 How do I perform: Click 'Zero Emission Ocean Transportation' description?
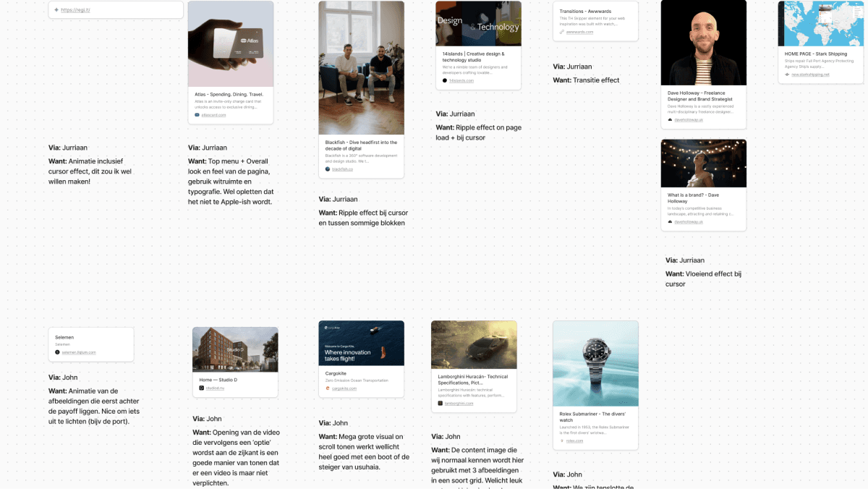point(357,380)
